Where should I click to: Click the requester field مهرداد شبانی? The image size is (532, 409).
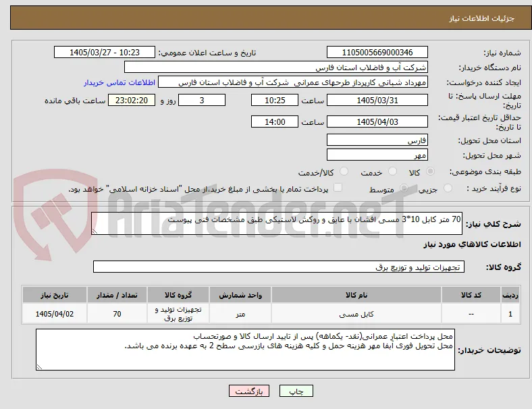[293, 82]
